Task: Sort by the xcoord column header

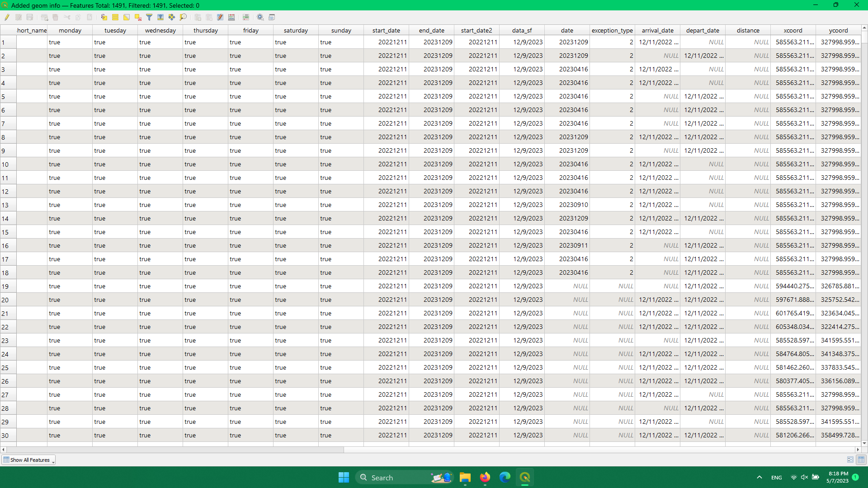Action: pos(793,30)
